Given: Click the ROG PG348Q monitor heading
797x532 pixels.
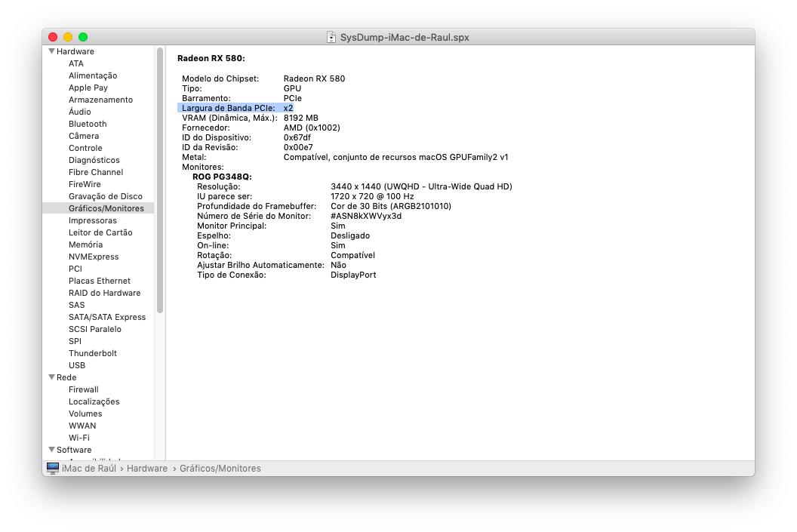Looking at the screenshot, I should [222, 177].
